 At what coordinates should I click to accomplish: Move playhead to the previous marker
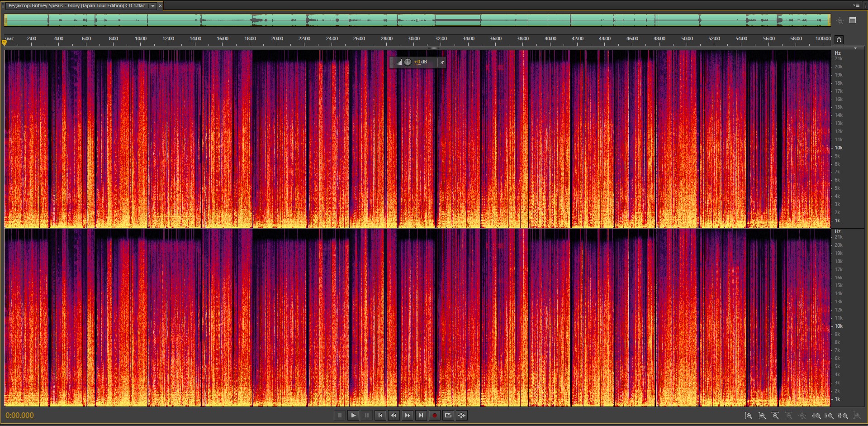380,415
